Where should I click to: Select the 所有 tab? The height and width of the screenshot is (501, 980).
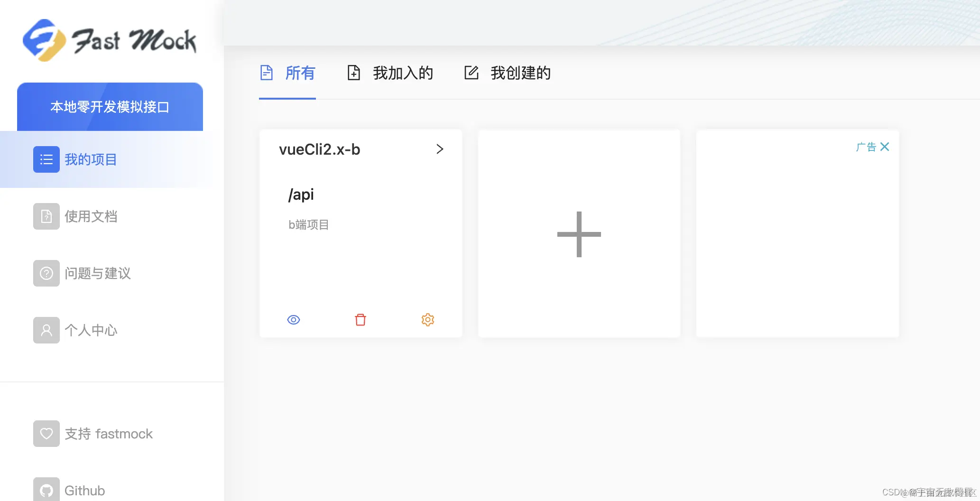point(300,73)
